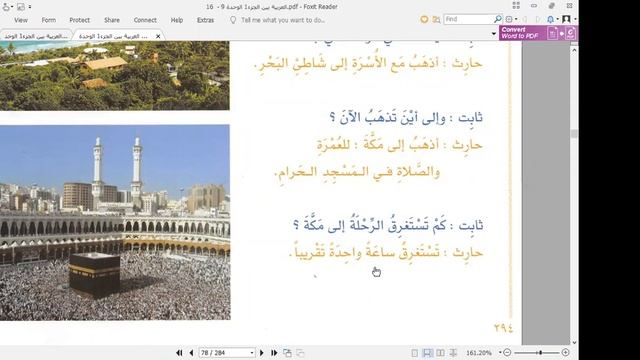Open the View menu

21,20
